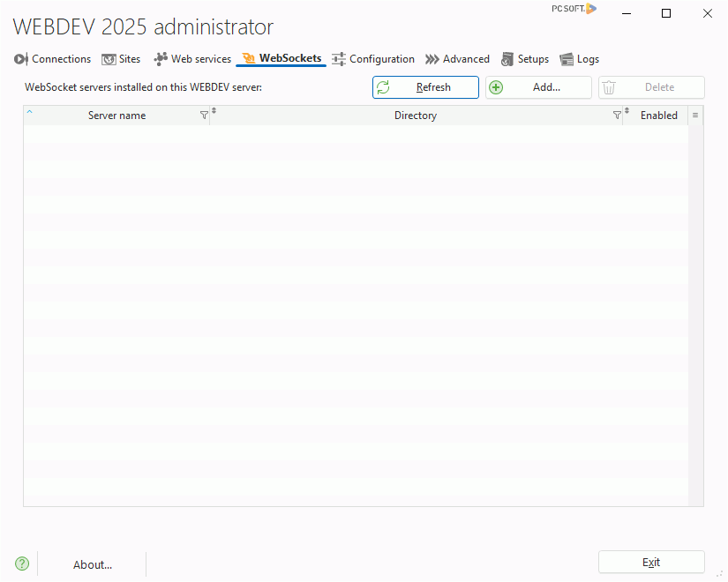
Task: Switch to the Sites tab
Action: point(121,59)
